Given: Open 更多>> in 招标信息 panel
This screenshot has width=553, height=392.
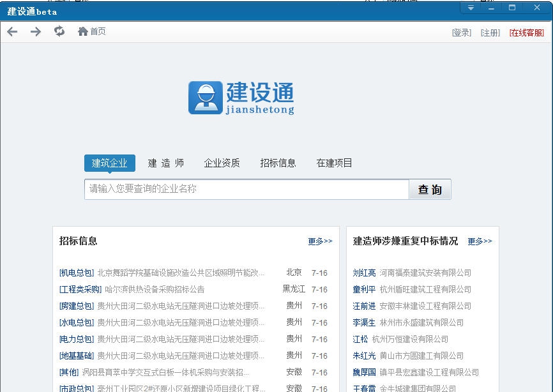Looking at the screenshot, I should click(320, 241).
